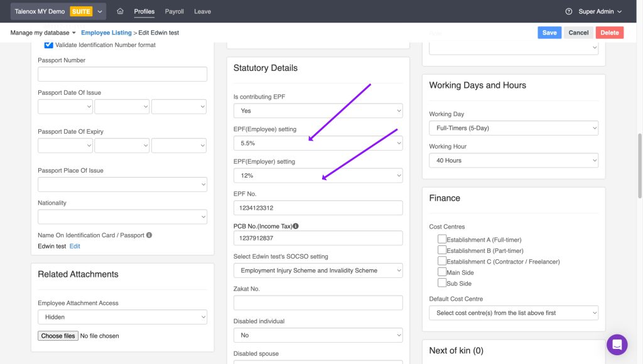Click into the EPF No. input field
Image resolution: width=643 pixels, height=364 pixels.
point(318,208)
